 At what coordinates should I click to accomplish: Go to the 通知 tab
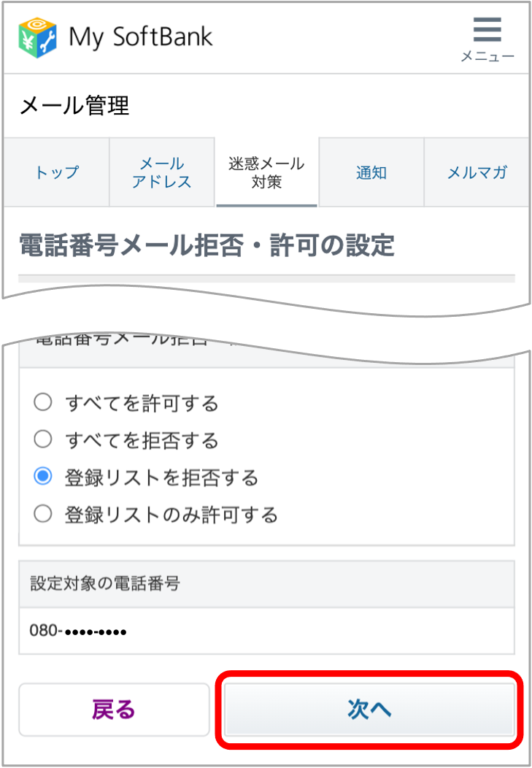click(x=371, y=173)
